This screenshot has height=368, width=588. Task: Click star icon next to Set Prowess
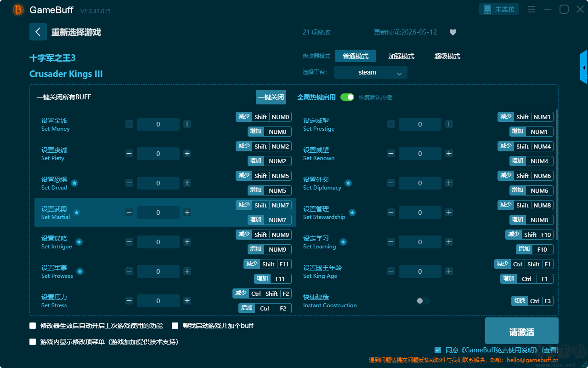(x=80, y=271)
